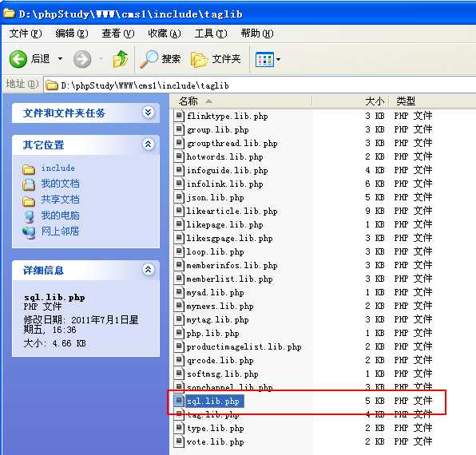
Task: Select groupthread.lib.php file icon
Action: [x=179, y=143]
